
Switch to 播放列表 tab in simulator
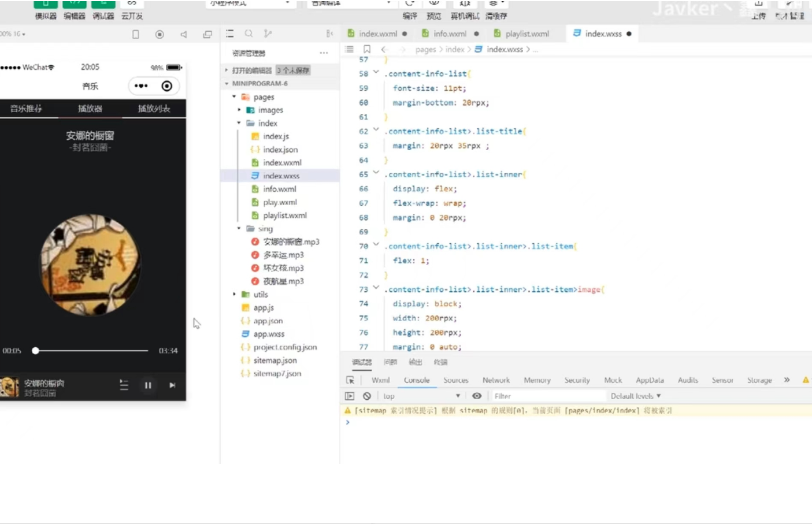click(154, 109)
